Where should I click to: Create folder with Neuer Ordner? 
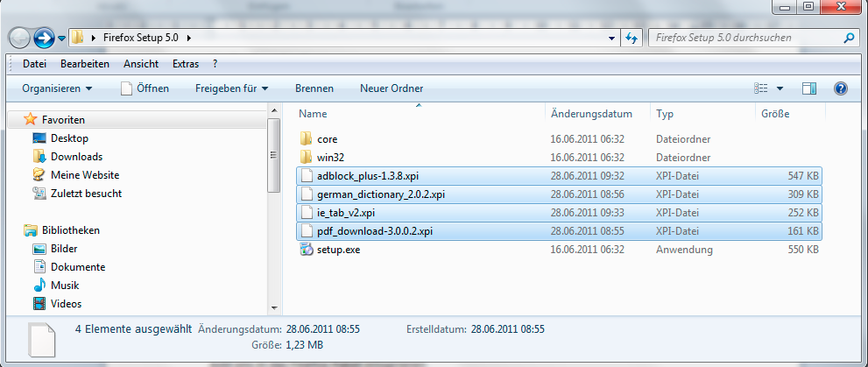392,88
